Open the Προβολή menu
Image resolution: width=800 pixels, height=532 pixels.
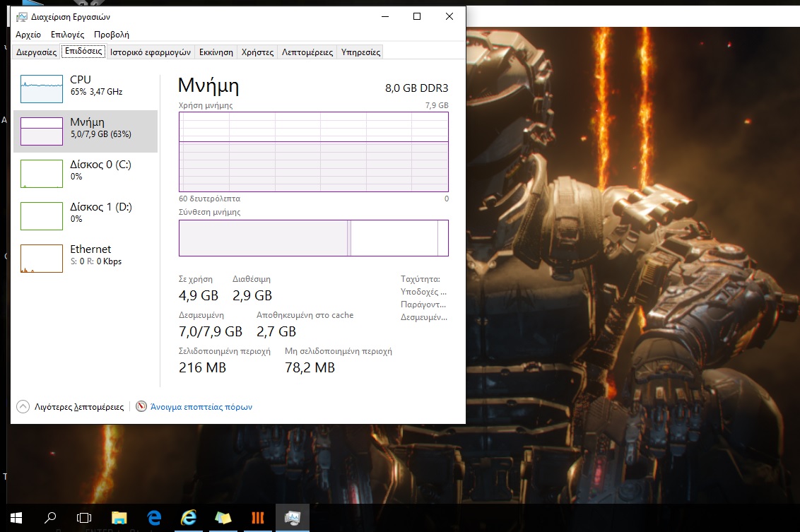click(111, 34)
